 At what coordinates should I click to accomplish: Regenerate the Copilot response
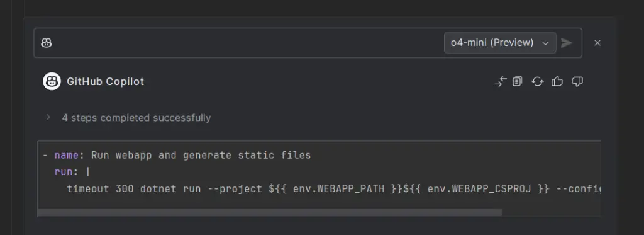coord(537,81)
